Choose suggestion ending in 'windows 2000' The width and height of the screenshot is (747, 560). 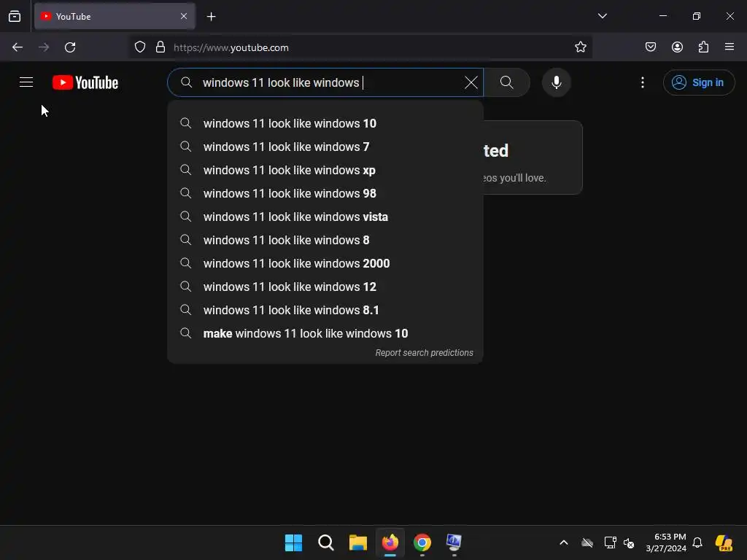point(325,263)
